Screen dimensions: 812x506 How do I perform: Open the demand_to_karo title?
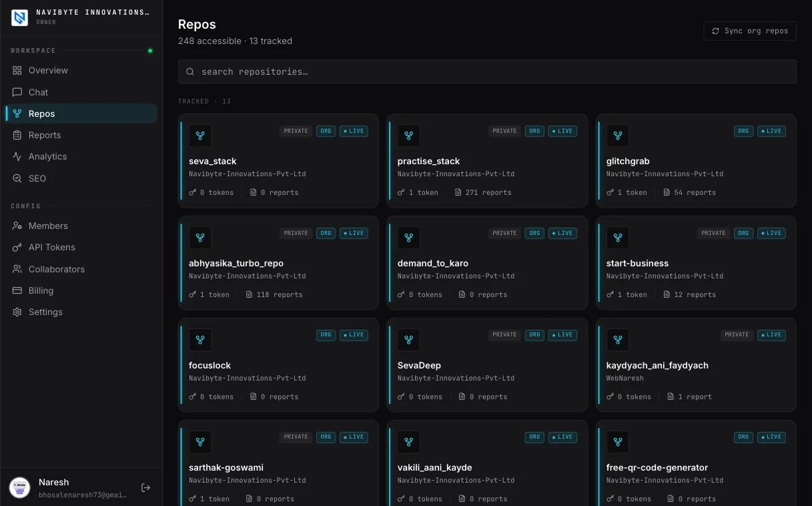click(x=434, y=263)
